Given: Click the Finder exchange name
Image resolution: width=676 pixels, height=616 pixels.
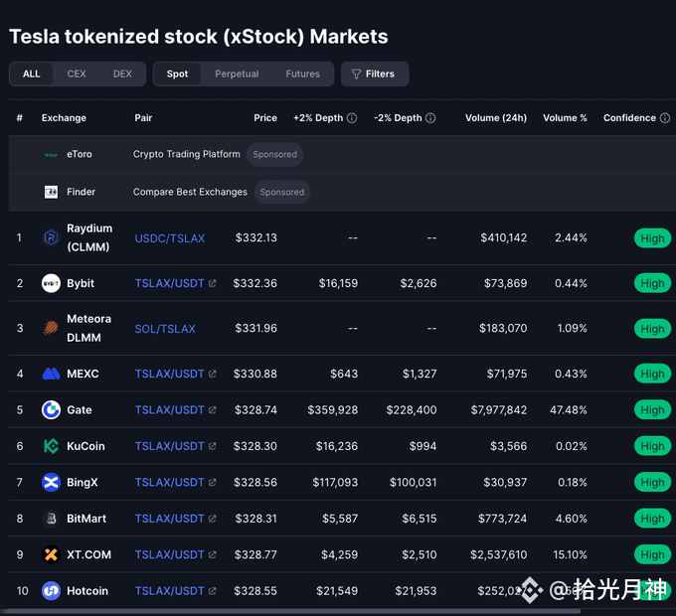Looking at the screenshot, I should coord(81,192).
